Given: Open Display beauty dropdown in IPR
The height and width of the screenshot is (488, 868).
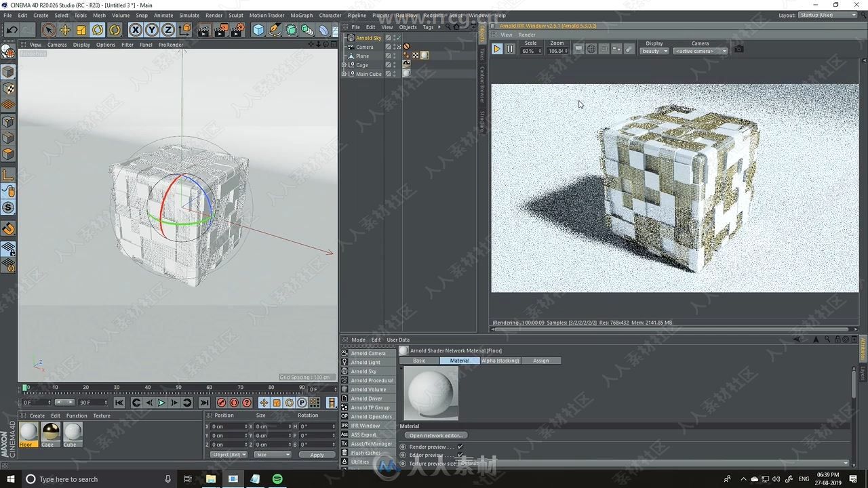Looking at the screenshot, I should tap(654, 51).
